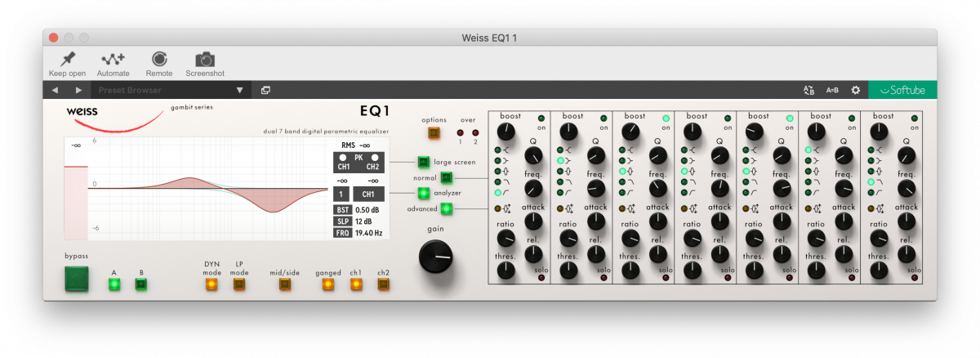Open the Automate tool
The width and height of the screenshot is (980, 358).
pos(113,63)
